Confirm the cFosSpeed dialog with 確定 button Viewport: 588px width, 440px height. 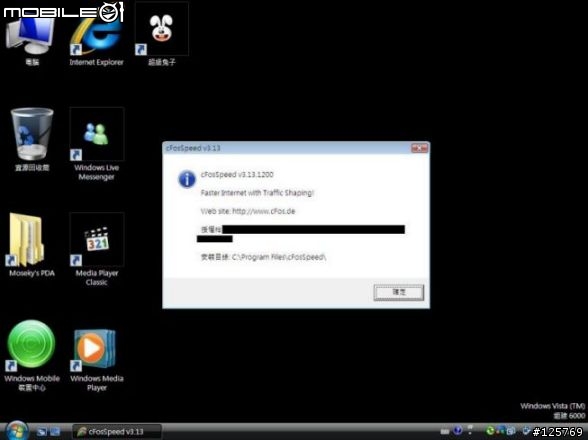click(x=399, y=292)
